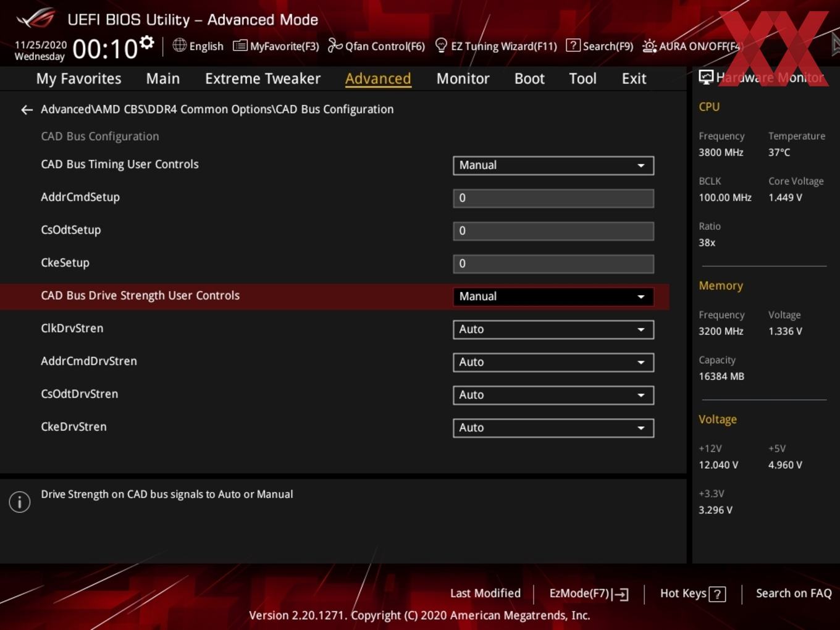Expand the AddrCmdDrvStren dropdown
The image size is (840, 630).
553,362
